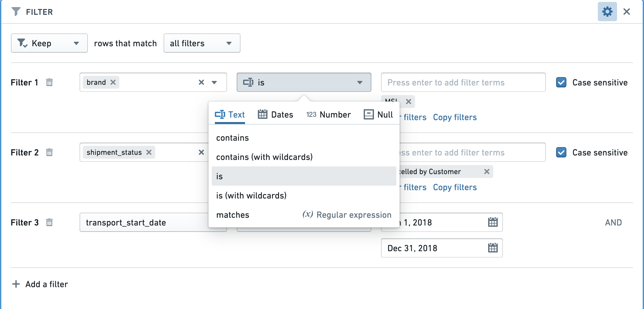The width and height of the screenshot is (644, 309).
Task: Remove the Cancelled by Customer term
Action: pos(487,172)
